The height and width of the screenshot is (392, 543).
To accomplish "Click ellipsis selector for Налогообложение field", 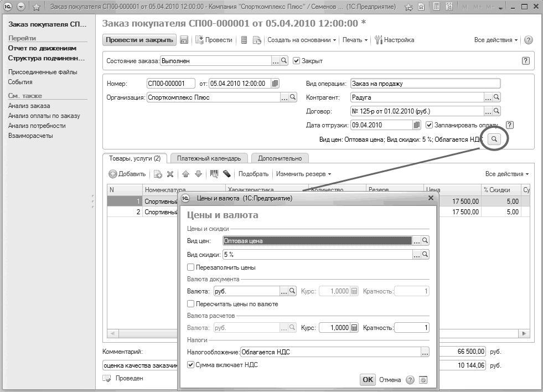I will [425, 352].
